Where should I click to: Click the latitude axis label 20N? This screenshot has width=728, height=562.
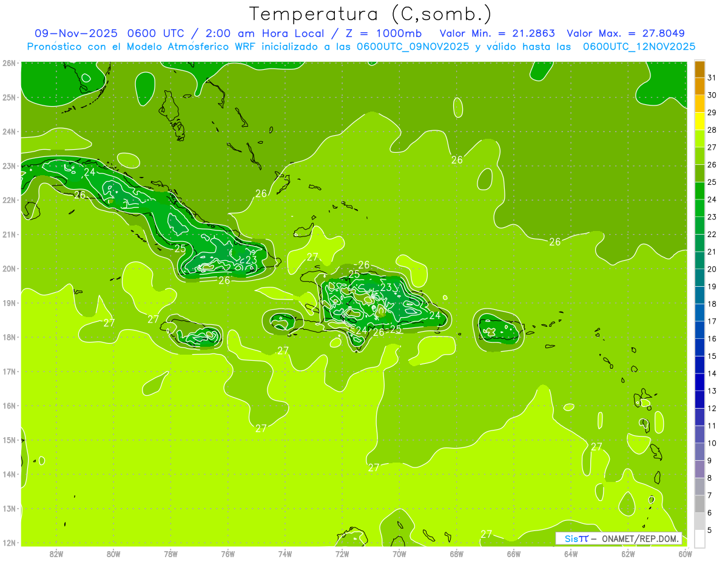point(9,269)
